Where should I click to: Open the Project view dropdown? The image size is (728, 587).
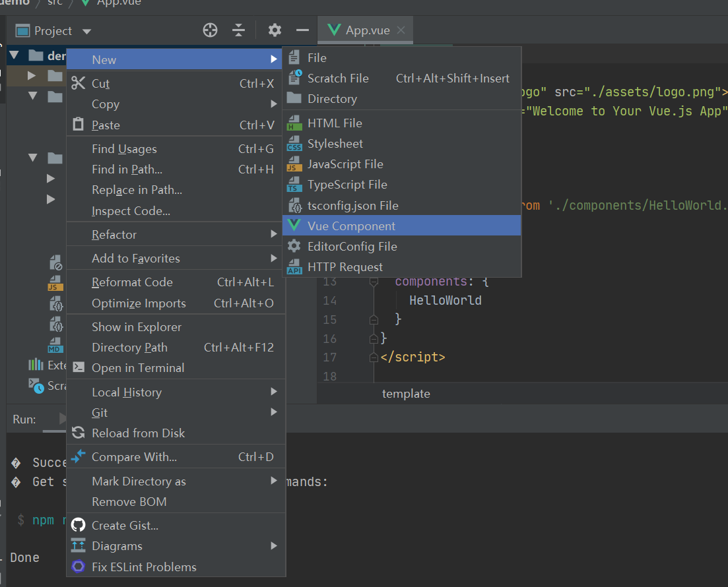click(x=86, y=32)
